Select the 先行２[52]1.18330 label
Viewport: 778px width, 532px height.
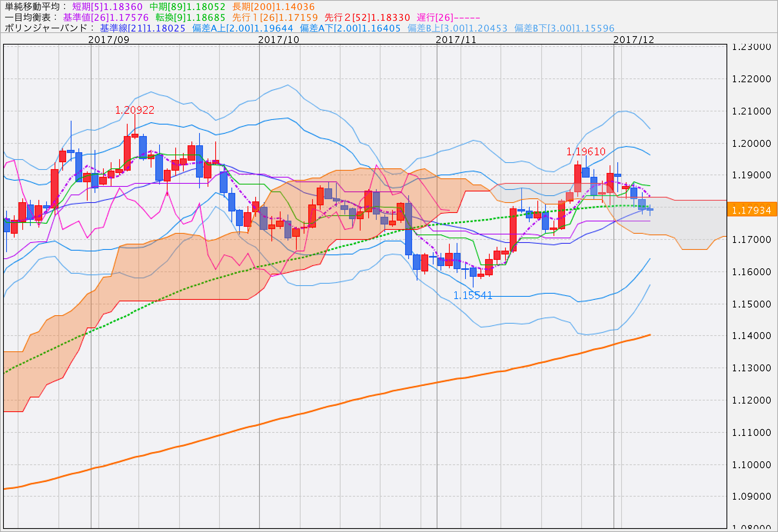pyautogui.click(x=367, y=17)
